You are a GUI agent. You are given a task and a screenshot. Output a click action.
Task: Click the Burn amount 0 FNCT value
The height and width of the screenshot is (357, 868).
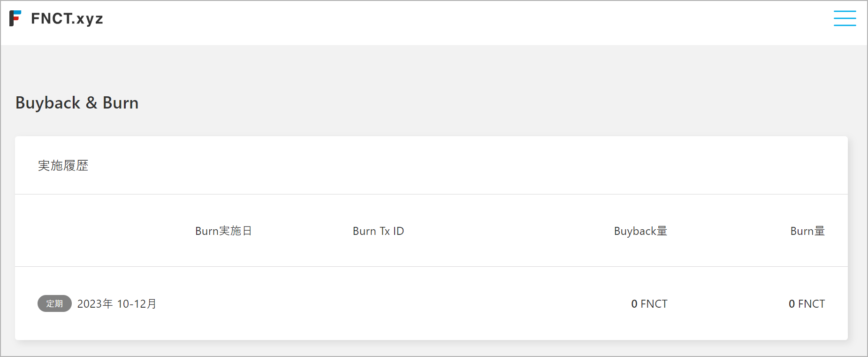coord(807,304)
